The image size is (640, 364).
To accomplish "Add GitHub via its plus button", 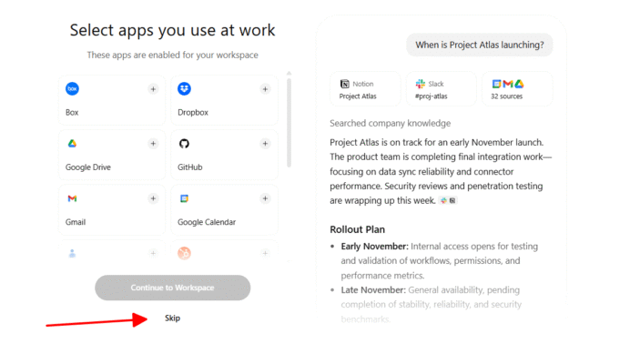I will coord(265,144).
